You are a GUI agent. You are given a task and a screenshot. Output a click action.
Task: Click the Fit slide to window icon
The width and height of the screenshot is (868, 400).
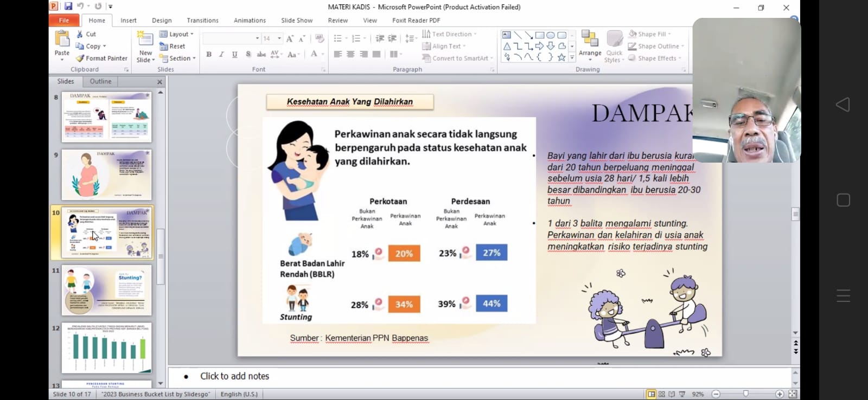793,394
